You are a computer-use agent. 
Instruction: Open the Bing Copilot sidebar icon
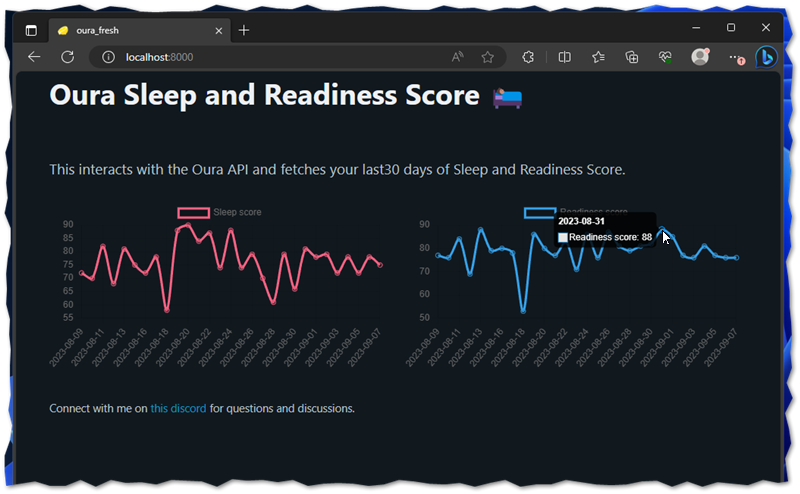(767, 57)
